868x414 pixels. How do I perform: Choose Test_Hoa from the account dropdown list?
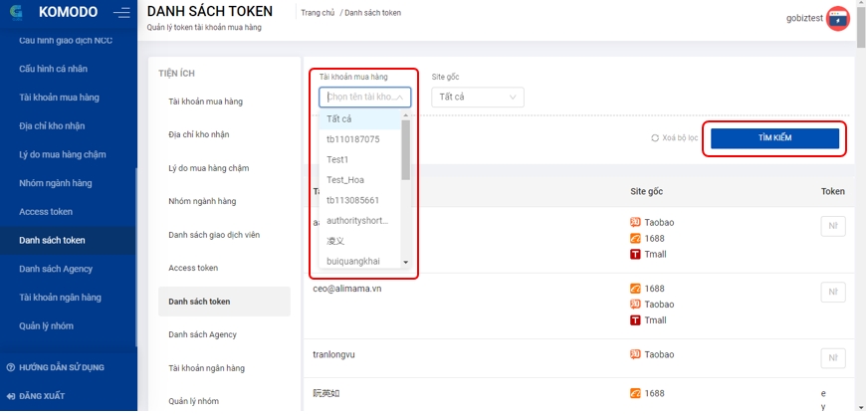click(x=345, y=180)
